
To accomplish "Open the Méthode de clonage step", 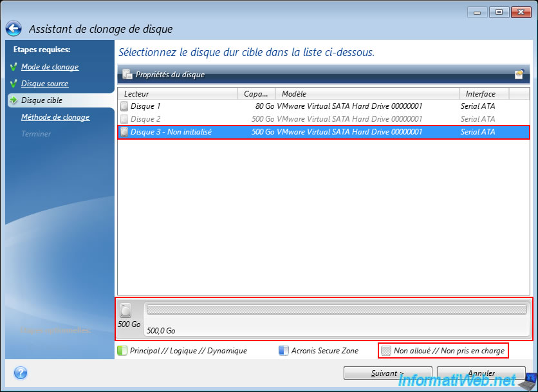I will click(x=55, y=117).
